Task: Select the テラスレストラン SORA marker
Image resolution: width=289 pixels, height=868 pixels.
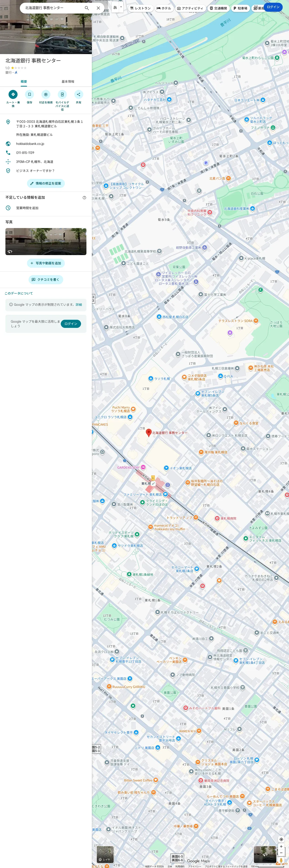Action: [x=256, y=321]
